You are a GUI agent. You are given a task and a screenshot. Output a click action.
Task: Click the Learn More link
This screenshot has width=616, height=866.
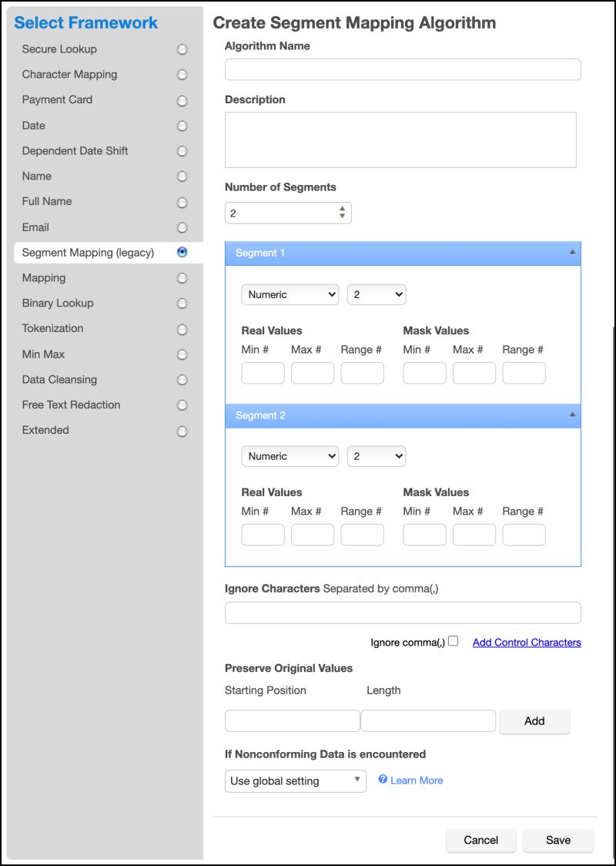click(416, 780)
